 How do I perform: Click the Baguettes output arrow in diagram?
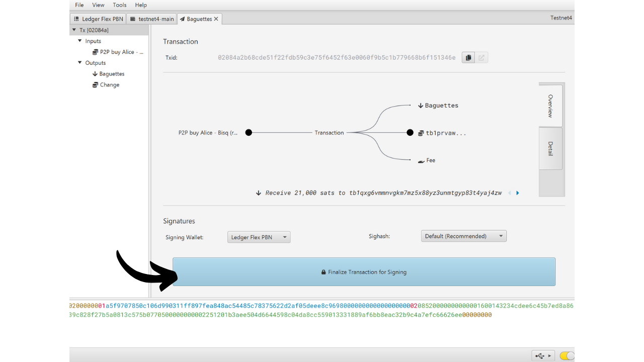point(421,106)
